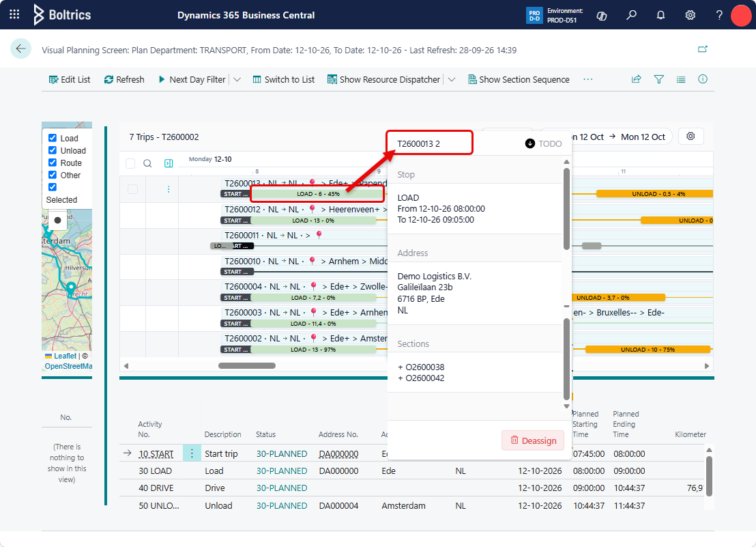Click the map location dot button
756x547 pixels.
pos(57,221)
